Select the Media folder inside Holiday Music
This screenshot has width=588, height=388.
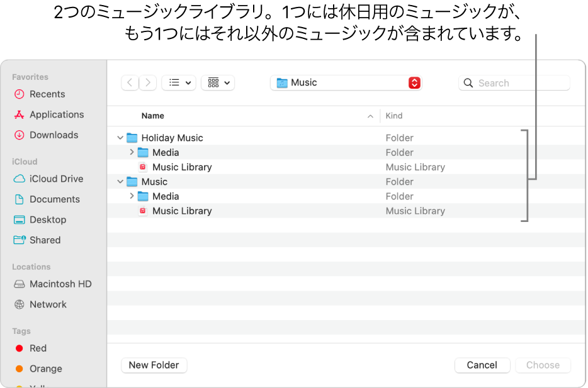coord(346,152)
